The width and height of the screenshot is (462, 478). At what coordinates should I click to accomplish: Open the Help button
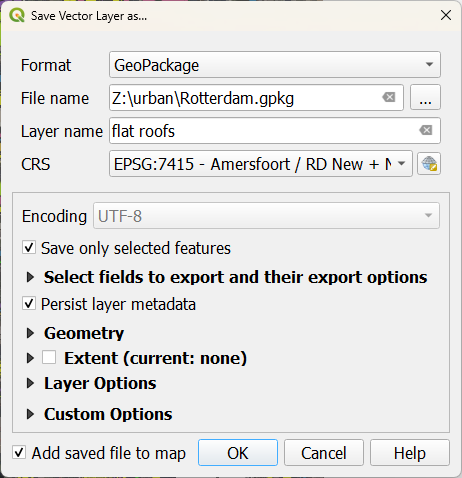click(x=410, y=453)
